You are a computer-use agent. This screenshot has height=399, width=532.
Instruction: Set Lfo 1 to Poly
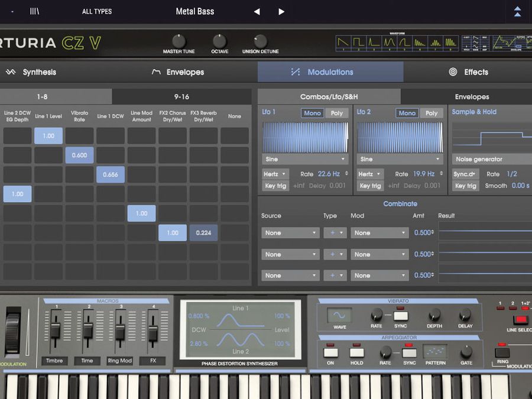[x=336, y=113]
